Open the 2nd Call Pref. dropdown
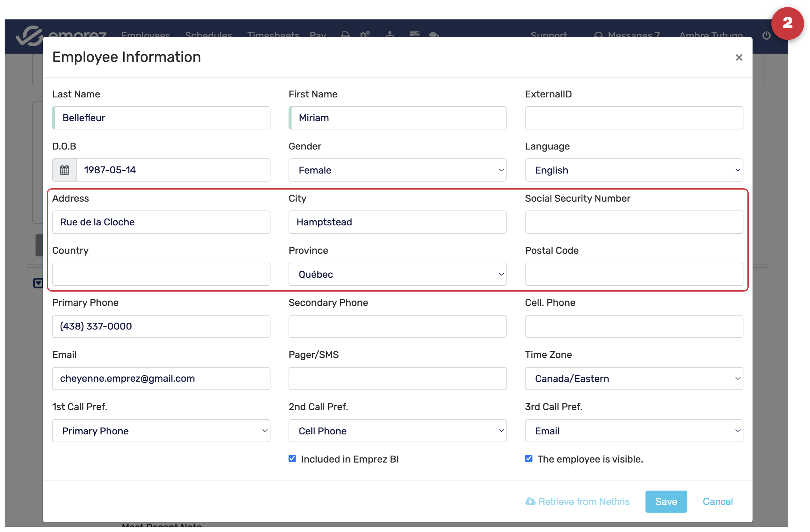The width and height of the screenshot is (810, 532). point(397,431)
